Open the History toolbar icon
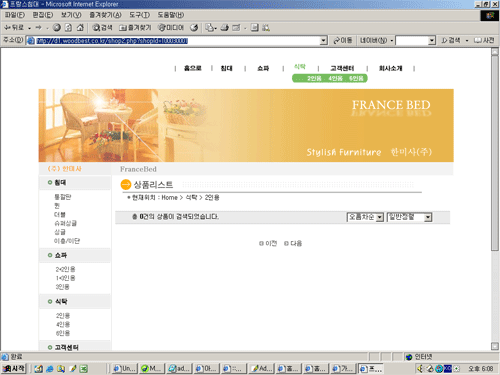The image size is (500, 375). pos(194,28)
